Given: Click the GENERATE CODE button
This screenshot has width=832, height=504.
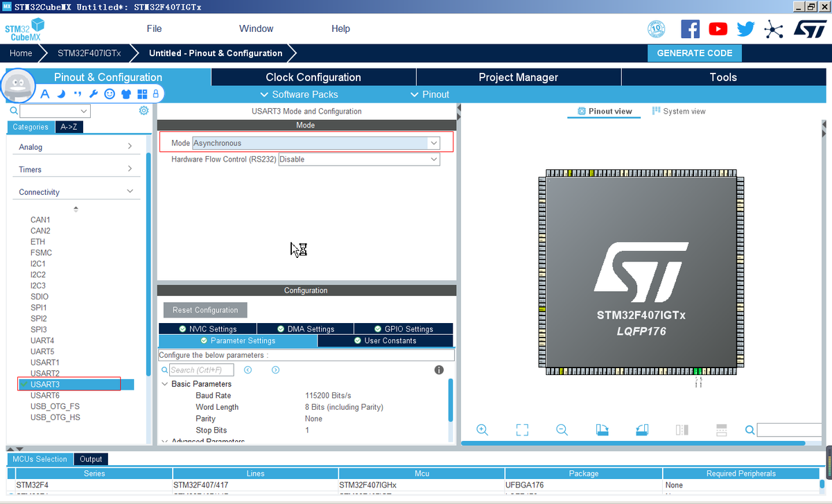Looking at the screenshot, I should coord(694,53).
